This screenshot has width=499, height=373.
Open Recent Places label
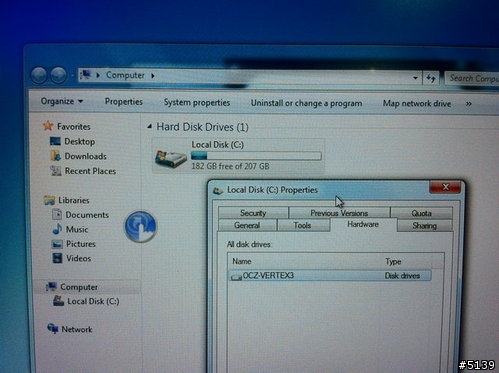90,171
